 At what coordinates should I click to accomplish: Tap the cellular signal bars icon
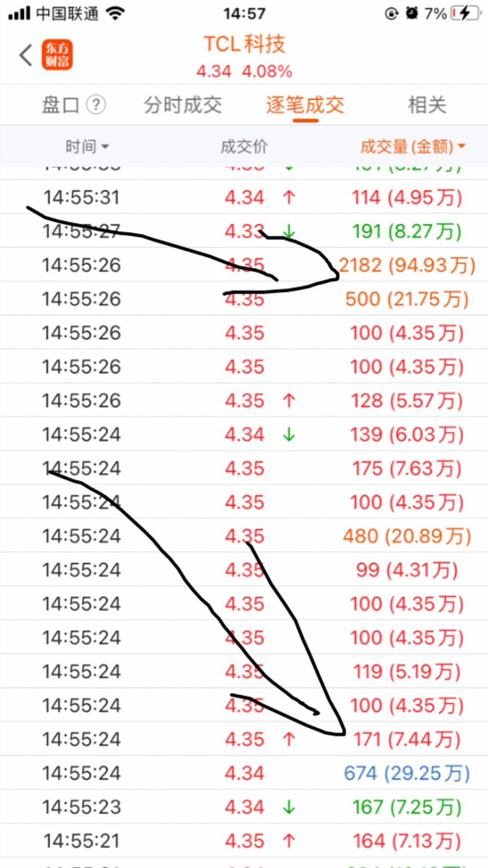pyautogui.click(x=20, y=13)
